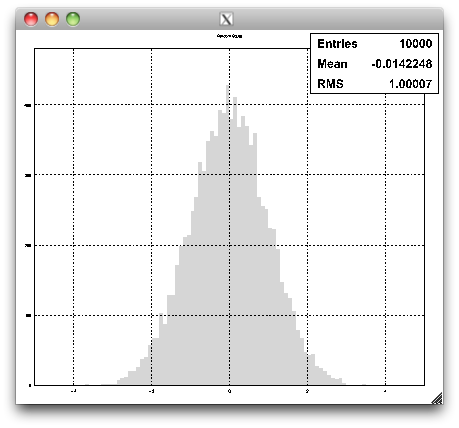Select the Mean label in stats box
This screenshot has height=428, width=459.
[x=332, y=64]
